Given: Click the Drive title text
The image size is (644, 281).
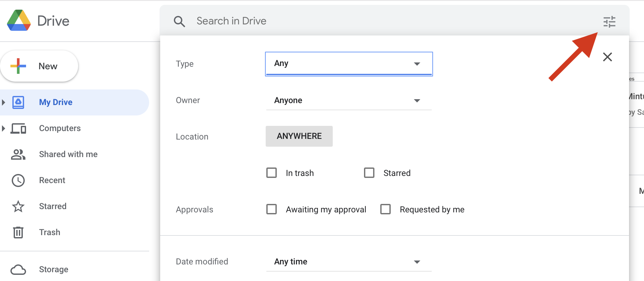Looking at the screenshot, I should pyautogui.click(x=53, y=21).
